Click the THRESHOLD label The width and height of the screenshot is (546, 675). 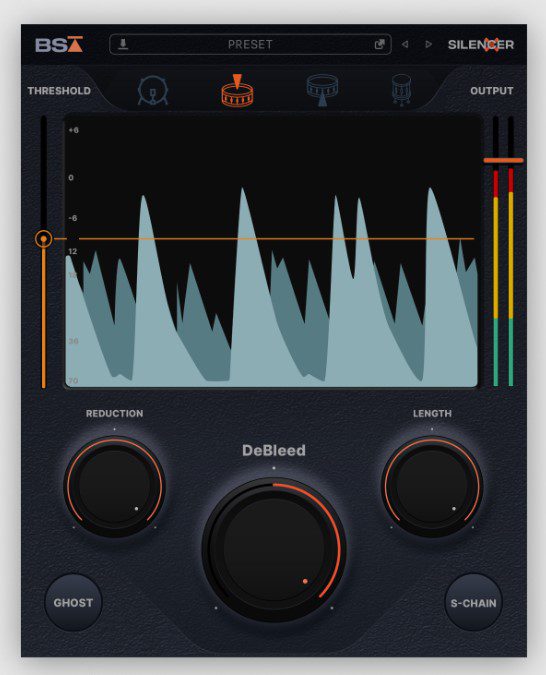[x=59, y=91]
